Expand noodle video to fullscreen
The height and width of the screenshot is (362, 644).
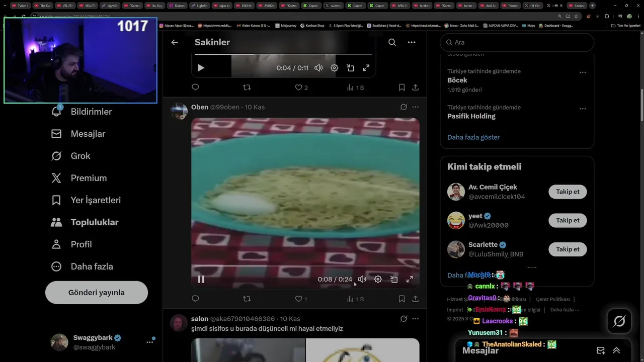(x=410, y=280)
